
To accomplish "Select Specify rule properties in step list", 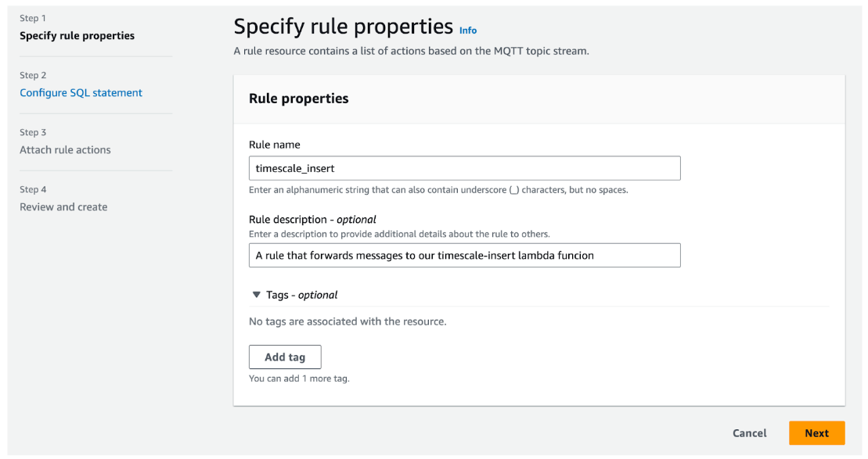I will click(77, 35).
